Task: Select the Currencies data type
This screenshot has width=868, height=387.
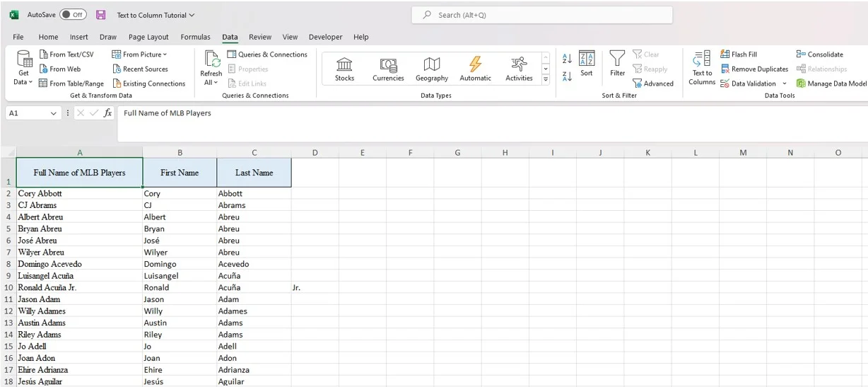Action: 388,69
